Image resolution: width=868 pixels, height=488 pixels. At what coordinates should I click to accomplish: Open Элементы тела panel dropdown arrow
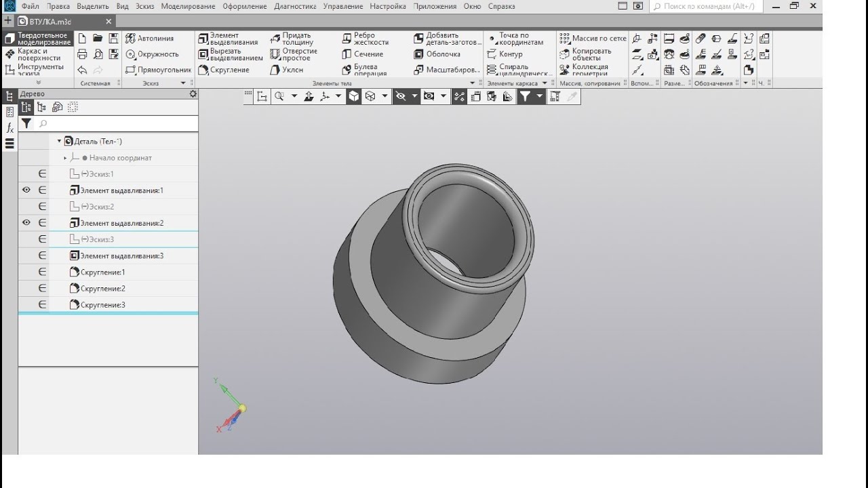click(473, 83)
